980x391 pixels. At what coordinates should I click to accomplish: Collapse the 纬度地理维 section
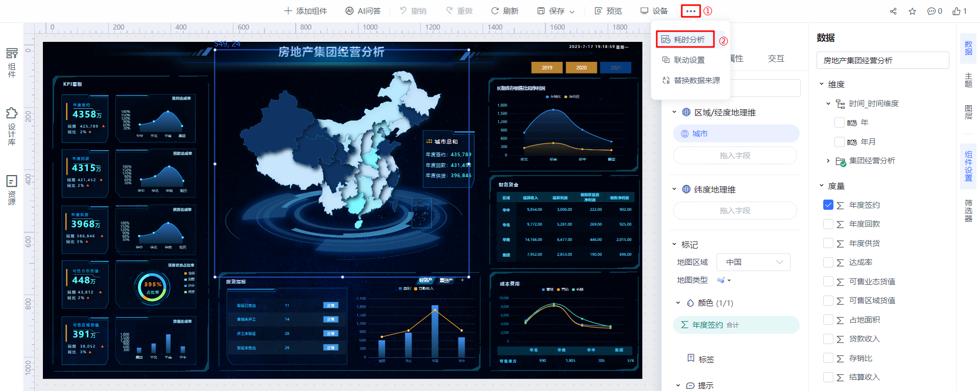pos(674,189)
